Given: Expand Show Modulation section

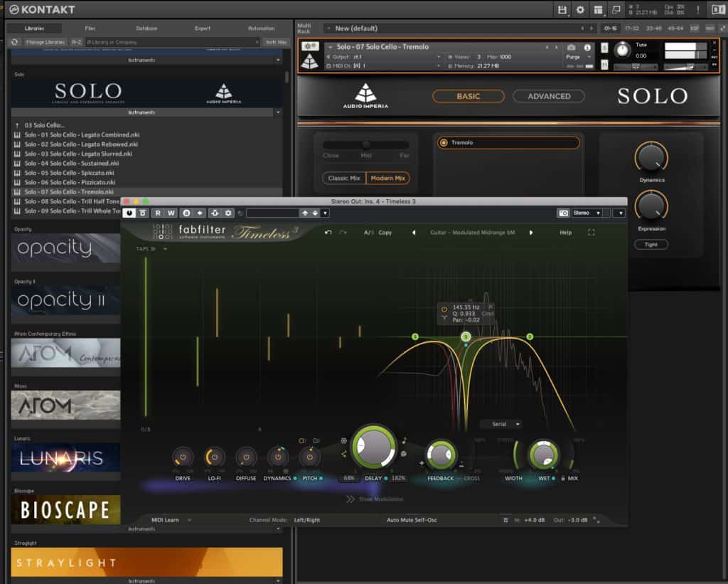Looking at the screenshot, I should (375, 499).
